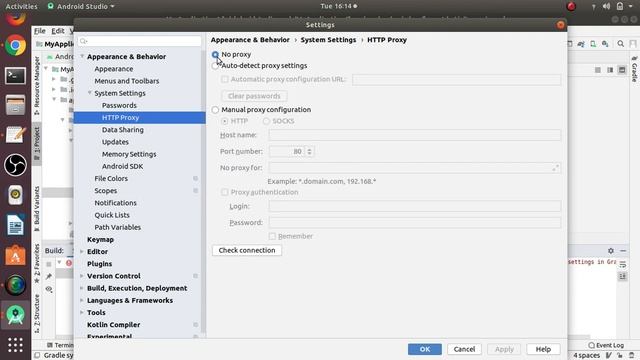Open Keymap settings
640x360 pixels.
click(100, 240)
